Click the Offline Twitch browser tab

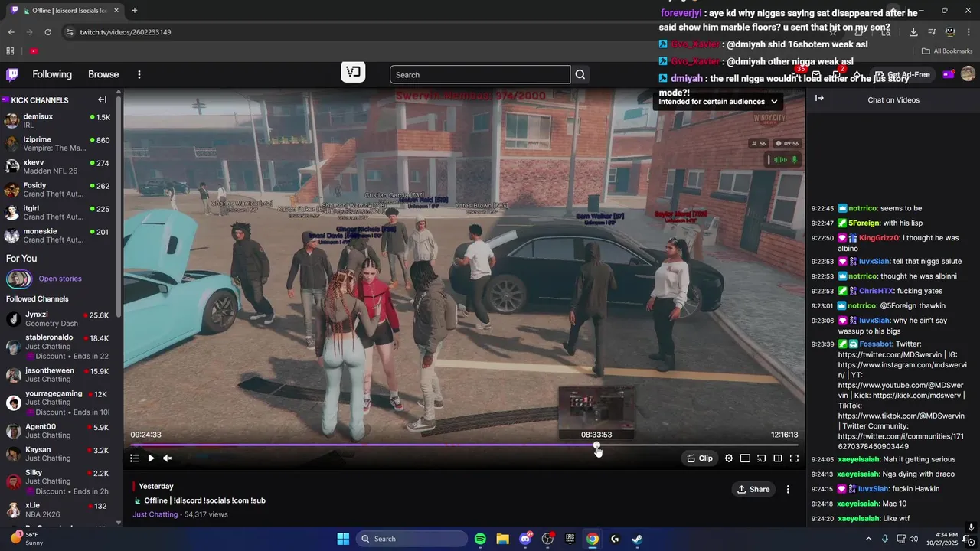tap(65, 11)
